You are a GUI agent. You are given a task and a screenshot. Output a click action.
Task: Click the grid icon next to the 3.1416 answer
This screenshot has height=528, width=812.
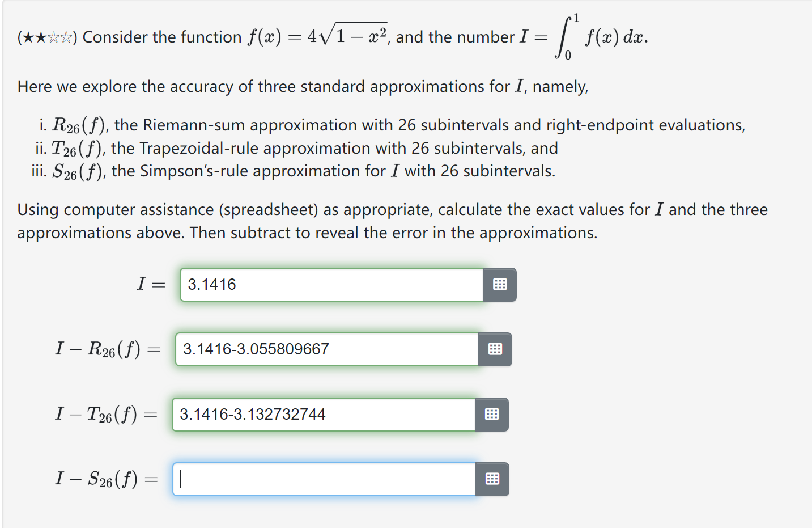[x=499, y=284]
